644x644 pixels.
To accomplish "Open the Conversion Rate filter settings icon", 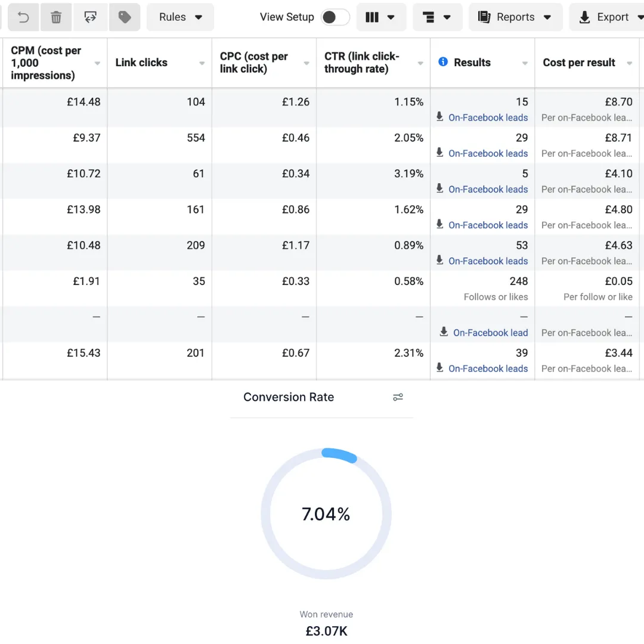I will [x=398, y=397].
